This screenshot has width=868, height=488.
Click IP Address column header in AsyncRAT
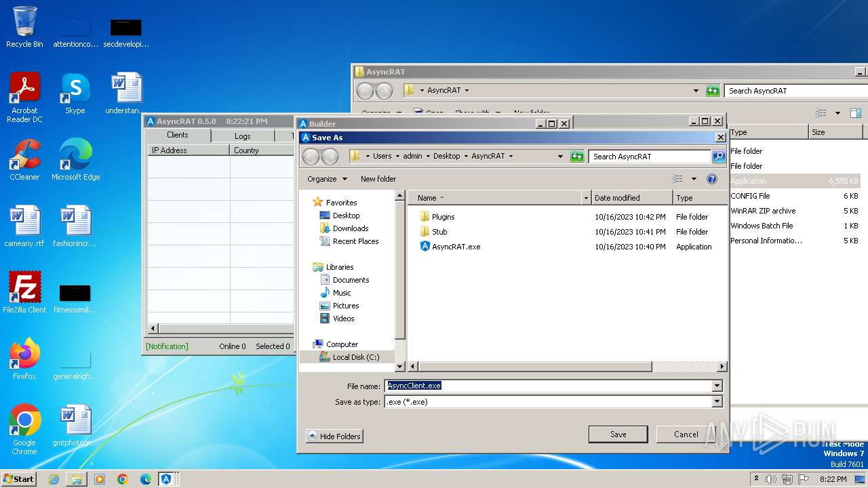click(189, 150)
